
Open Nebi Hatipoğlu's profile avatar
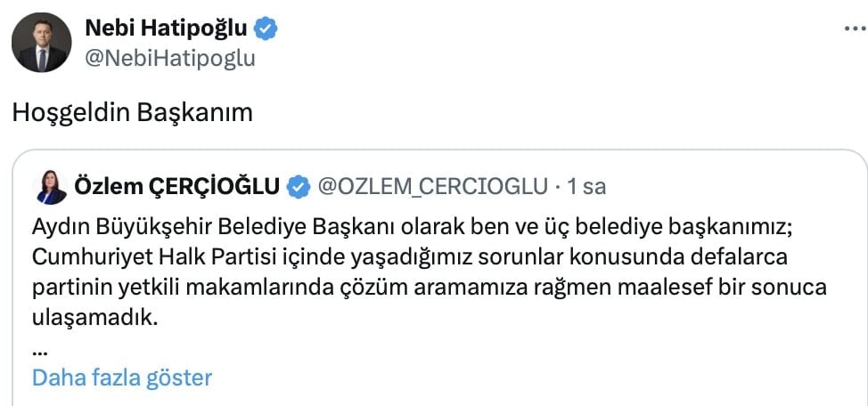tap(42, 42)
